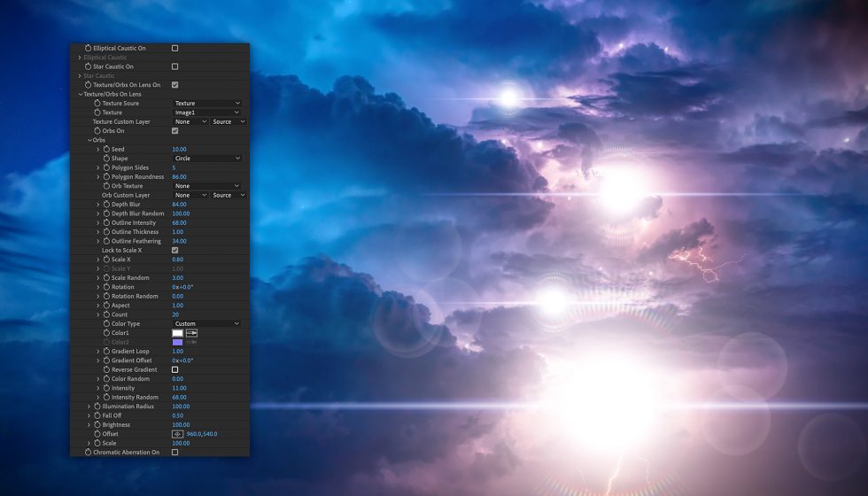Click the Scale Random value 3.00
The image size is (868, 496).
(178, 278)
